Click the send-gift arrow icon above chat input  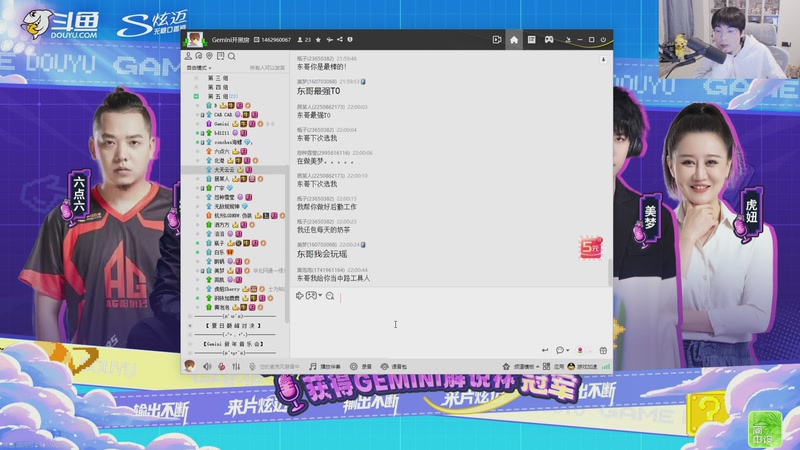pos(299,295)
